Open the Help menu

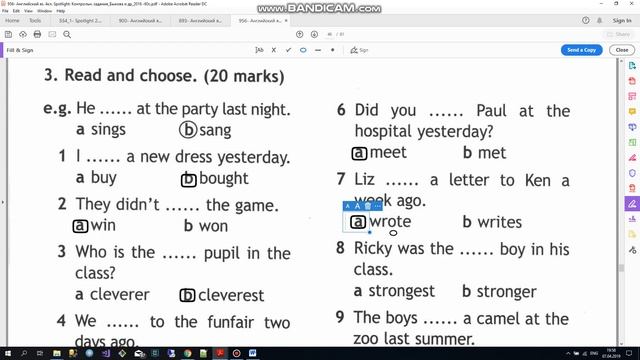coord(61,11)
